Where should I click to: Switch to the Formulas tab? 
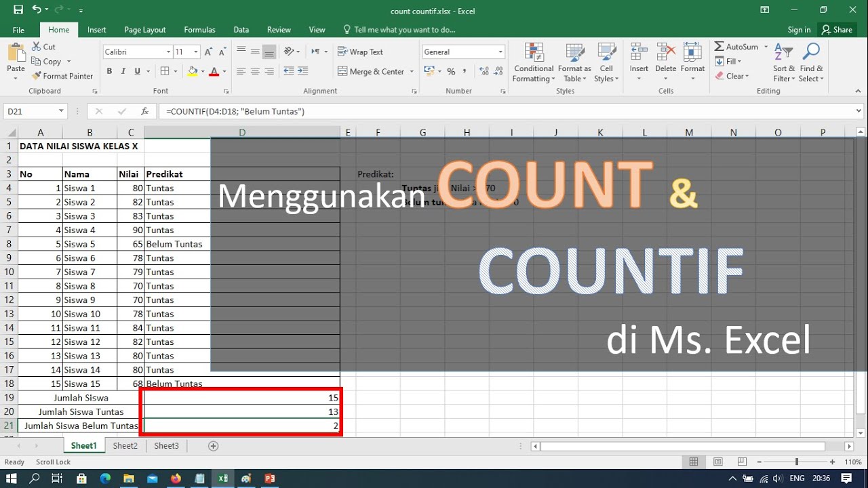199,30
